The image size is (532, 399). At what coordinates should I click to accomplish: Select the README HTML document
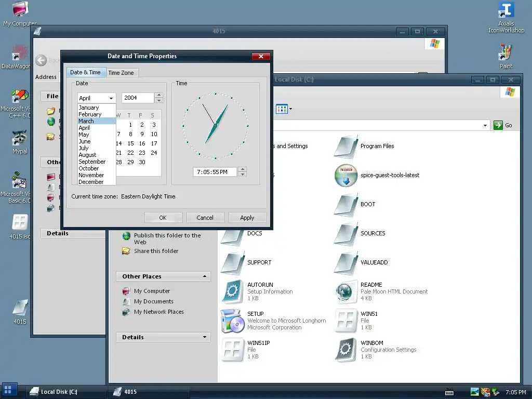pyautogui.click(x=381, y=291)
